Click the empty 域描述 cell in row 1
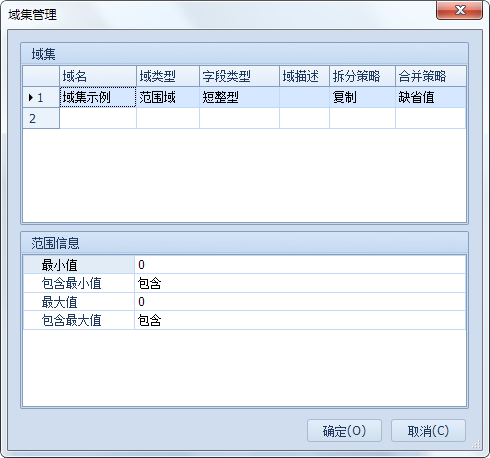 coord(304,97)
